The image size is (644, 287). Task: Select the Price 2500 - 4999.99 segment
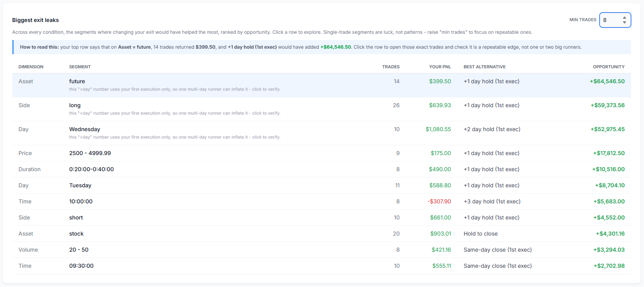[322, 153]
